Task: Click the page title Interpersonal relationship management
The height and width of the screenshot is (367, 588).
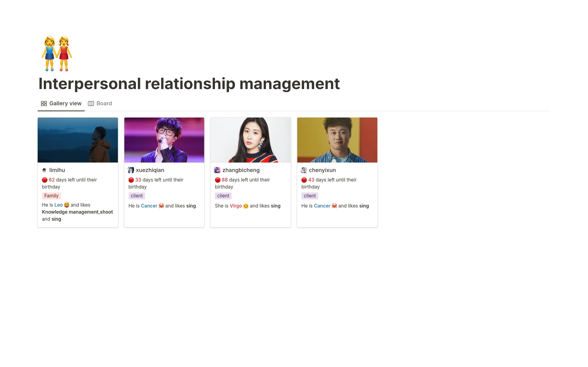Action: (189, 84)
